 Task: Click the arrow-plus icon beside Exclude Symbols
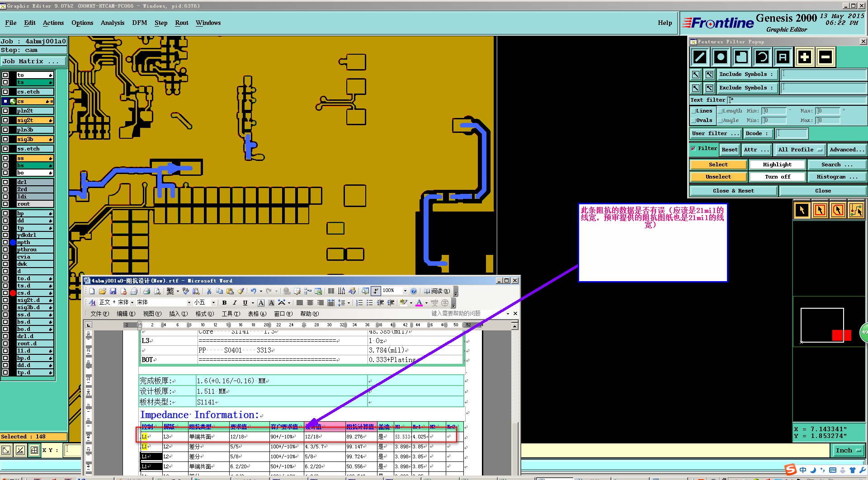point(709,88)
